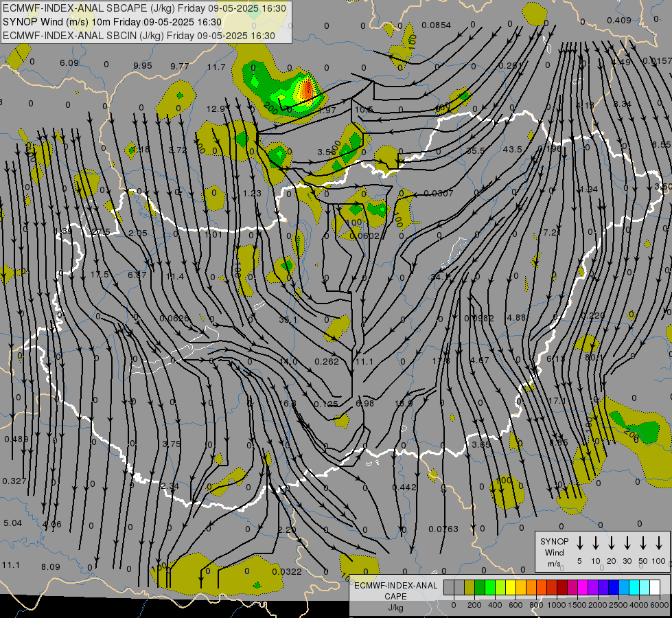Click the 30 m/s wind arrow in legend

(627, 543)
